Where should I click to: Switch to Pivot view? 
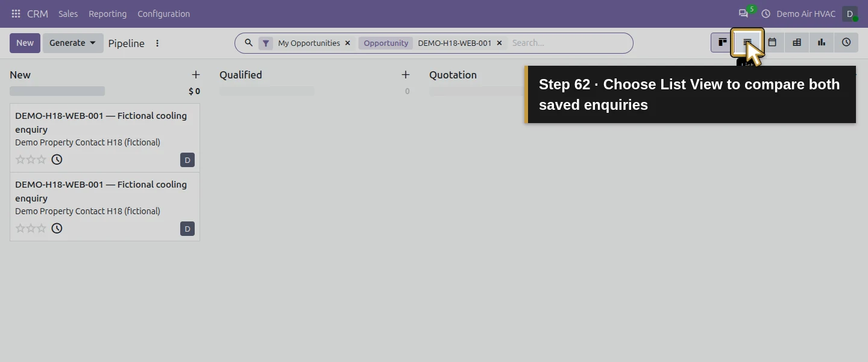[797, 42]
